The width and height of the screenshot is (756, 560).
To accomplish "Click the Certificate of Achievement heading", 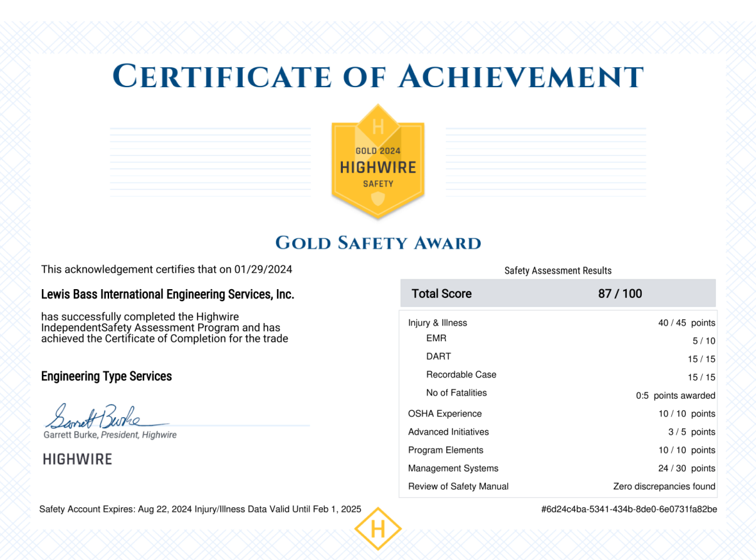I will [378, 77].
